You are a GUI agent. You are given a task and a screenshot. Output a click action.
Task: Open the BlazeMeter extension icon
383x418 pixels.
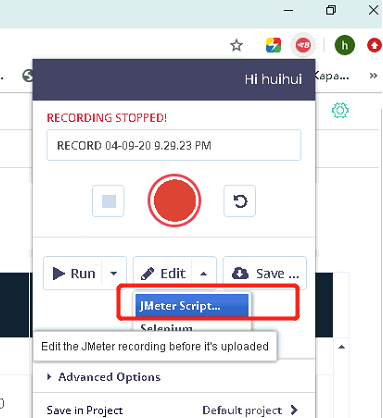coord(303,45)
